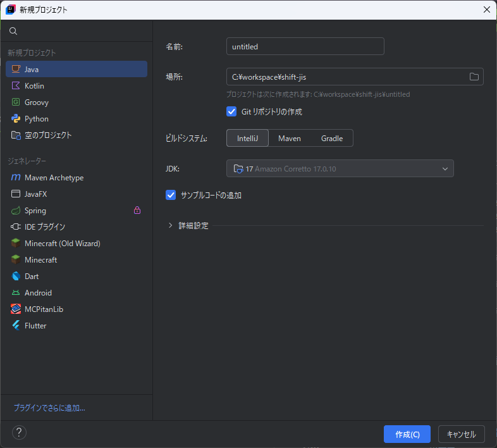Toggle Git リポジトリの作成 checkbox
Viewport: 497px width, 448px height.
[x=231, y=111]
